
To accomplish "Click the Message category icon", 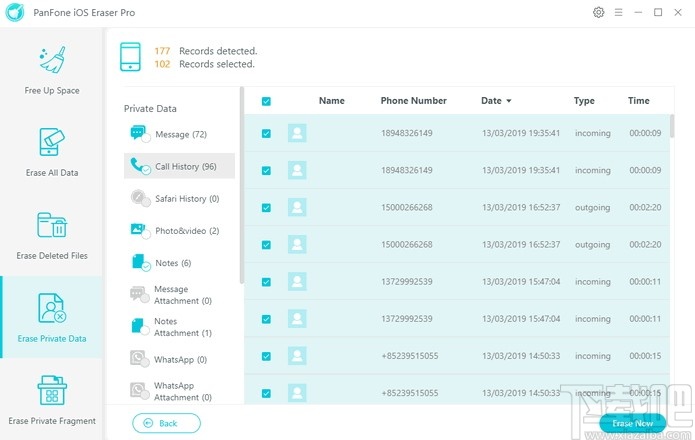I will (x=140, y=134).
